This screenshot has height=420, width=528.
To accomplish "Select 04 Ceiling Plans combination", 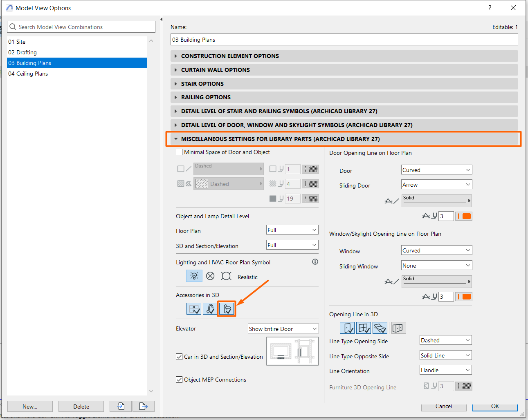I will [77, 74].
